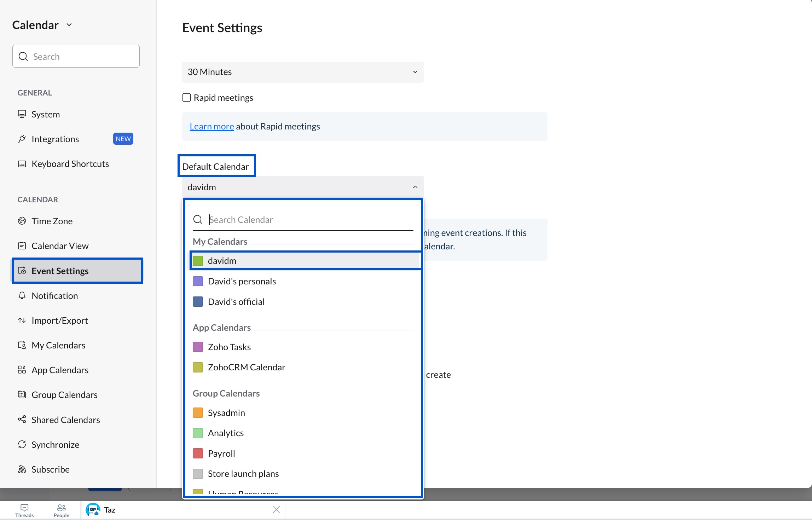Click the My Calendars icon

point(22,345)
